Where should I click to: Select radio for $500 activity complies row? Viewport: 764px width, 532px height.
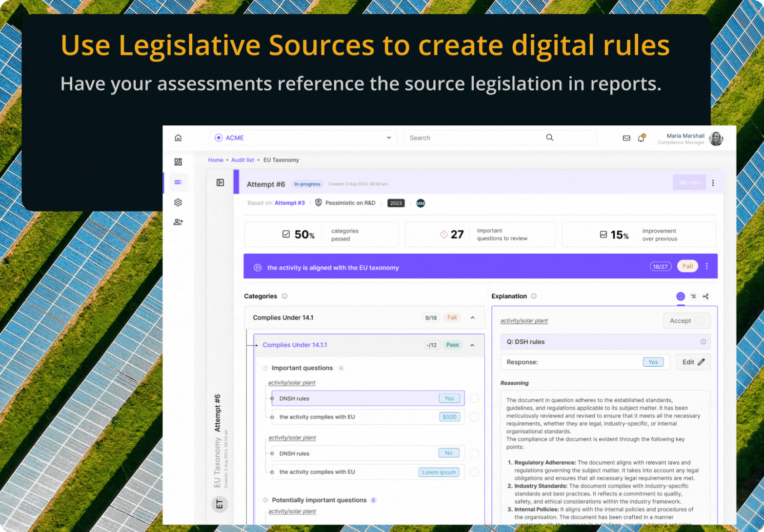point(474,417)
